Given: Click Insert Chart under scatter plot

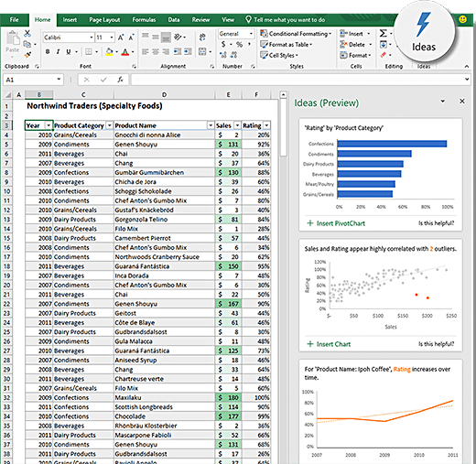Looking at the screenshot, I should click(x=329, y=344).
